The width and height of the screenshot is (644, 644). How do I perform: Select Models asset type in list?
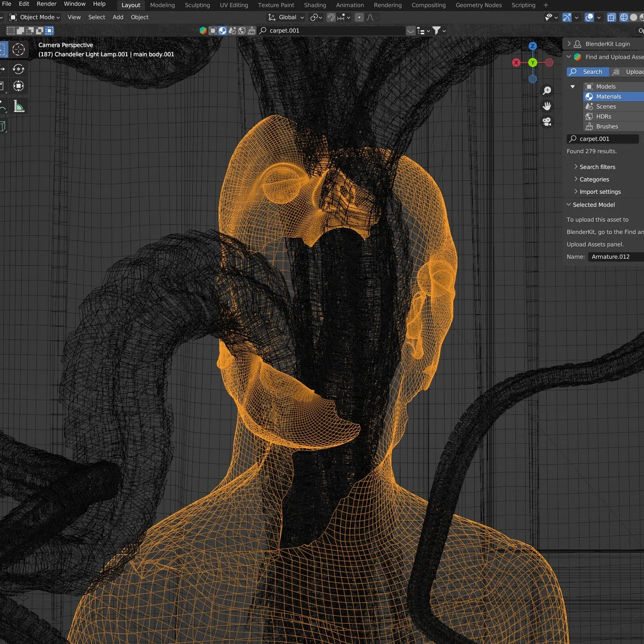(x=613, y=86)
